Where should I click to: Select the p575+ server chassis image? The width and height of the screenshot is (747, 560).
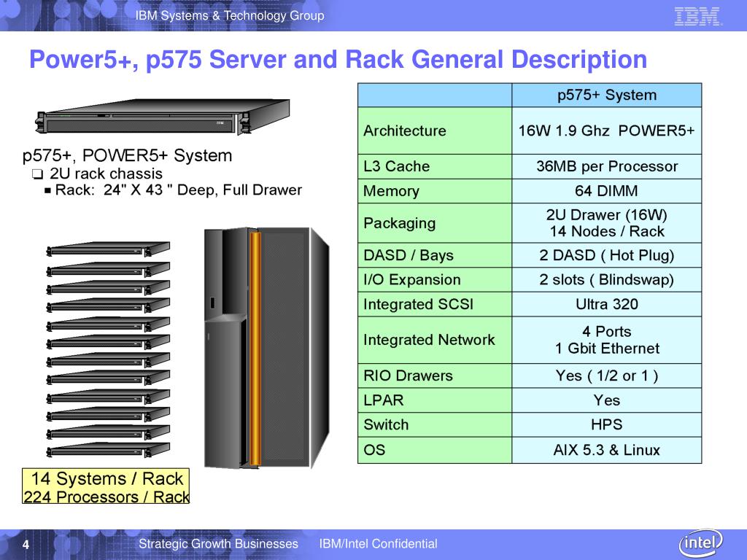(x=163, y=116)
